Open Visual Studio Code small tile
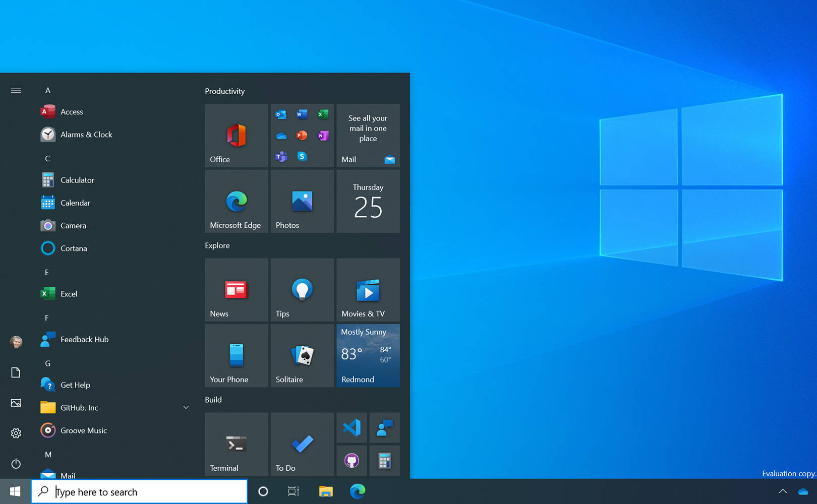817x504 pixels. point(352,428)
